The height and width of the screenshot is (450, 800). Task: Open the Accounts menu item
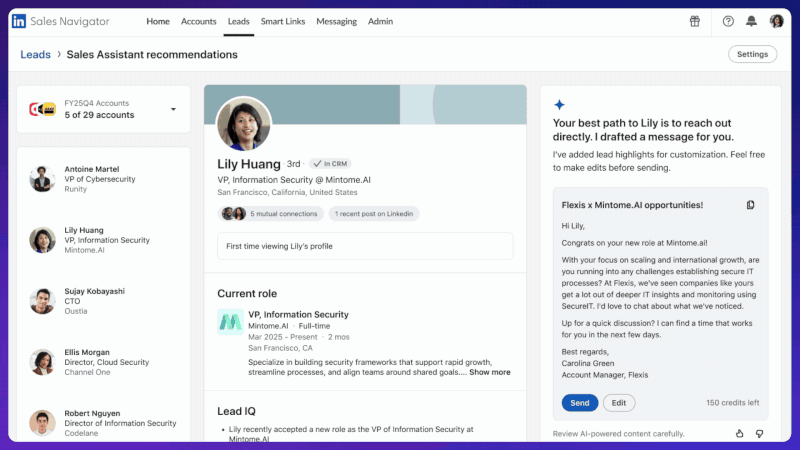pyautogui.click(x=198, y=21)
